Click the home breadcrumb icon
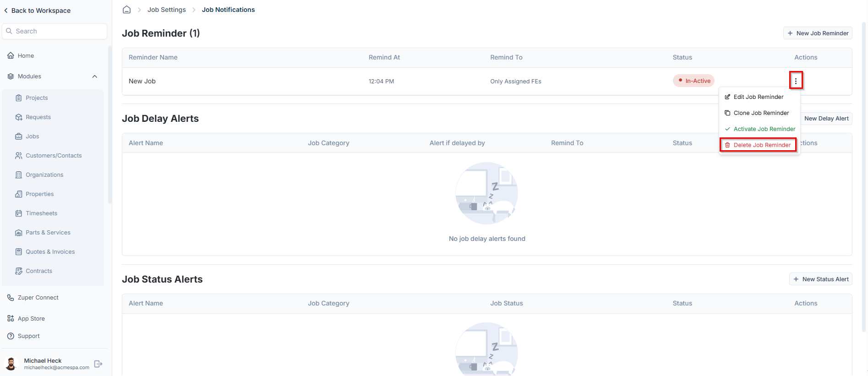The height and width of the screenshot is (376, 868). click(x=127, y=10)
